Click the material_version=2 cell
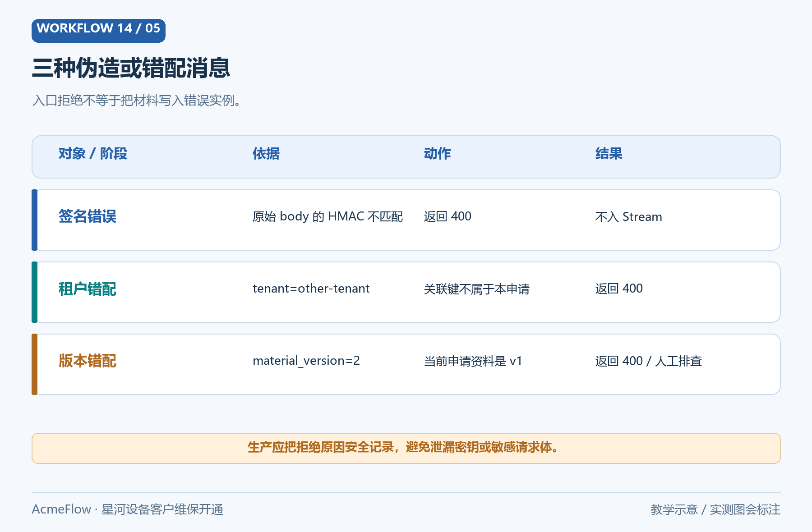The width and height of the screenshot is (812, 532). 306,361
